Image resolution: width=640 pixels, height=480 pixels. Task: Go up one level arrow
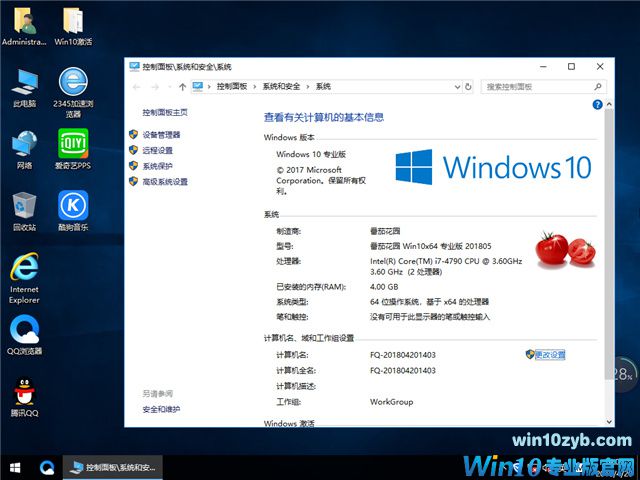(x=182, y=87)
